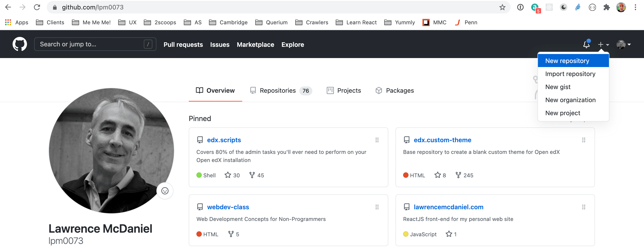Image resolution: width=644 pixels, height=252 pixels.
Task: Click the MMC bookmark
Action: [x=435, y=22]
